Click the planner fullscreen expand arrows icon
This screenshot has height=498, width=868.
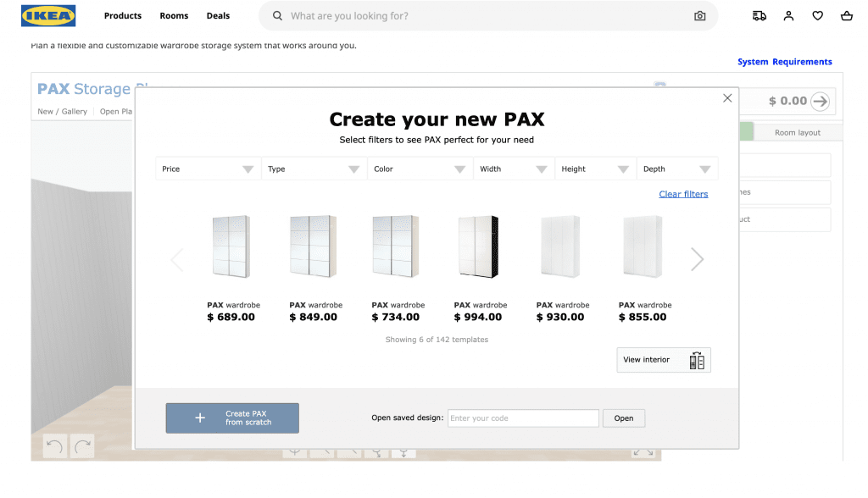[643, 452]
